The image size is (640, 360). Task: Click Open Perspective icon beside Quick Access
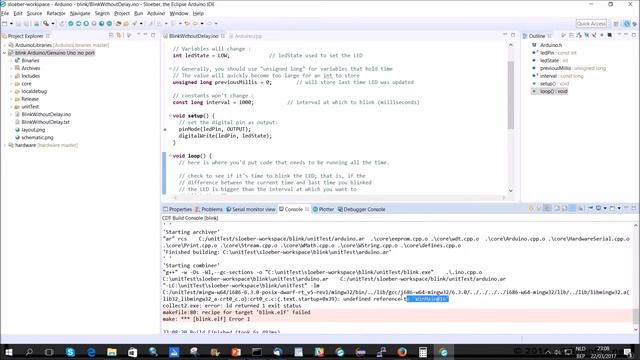point(616,24)
